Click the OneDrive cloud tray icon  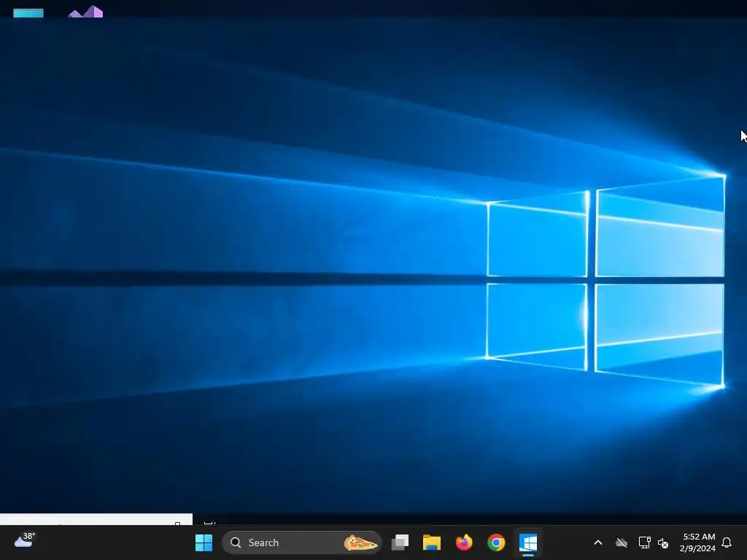click(622, 542)
